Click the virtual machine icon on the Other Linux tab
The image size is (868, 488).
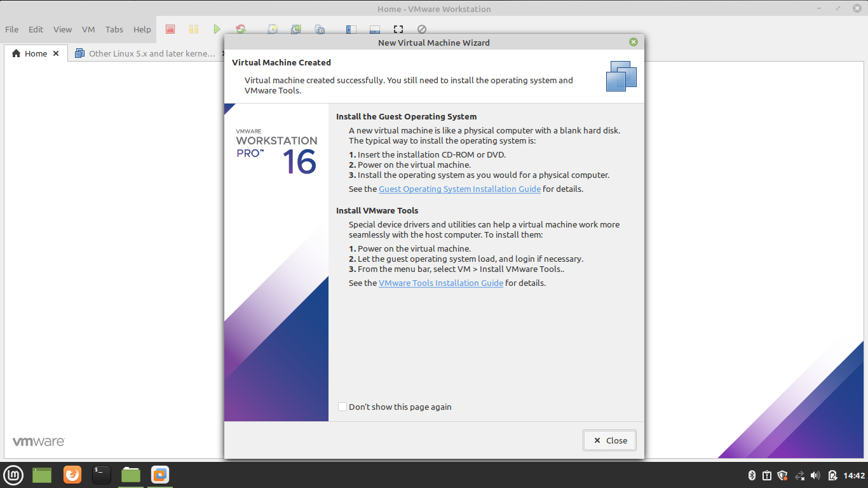click(x=79, y=53)
